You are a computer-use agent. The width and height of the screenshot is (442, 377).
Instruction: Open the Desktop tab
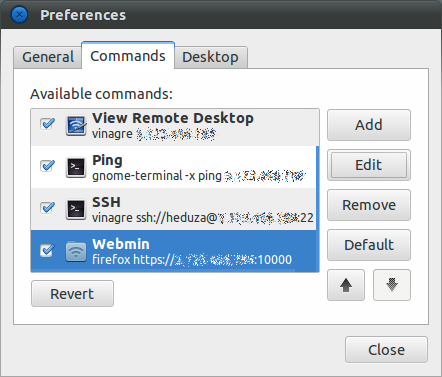[x=210, y=57]
